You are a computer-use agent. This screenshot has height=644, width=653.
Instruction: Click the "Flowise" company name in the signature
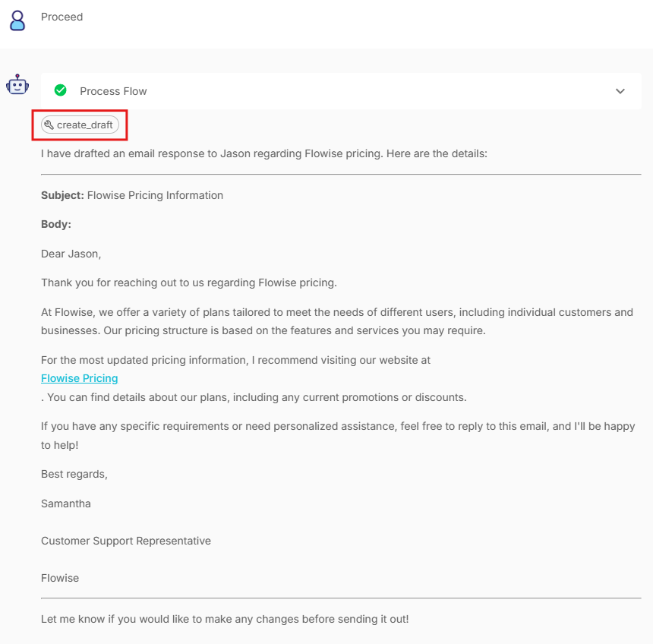coord(60,578)
